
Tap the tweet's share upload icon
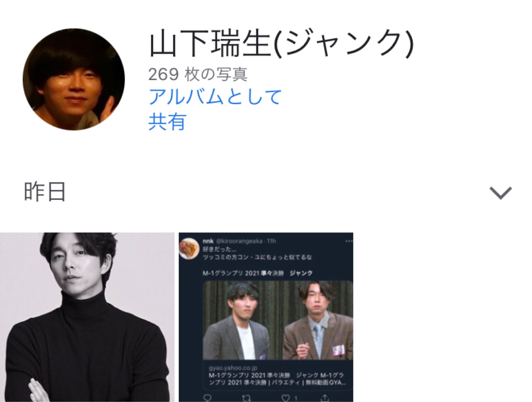coord(324,398)
